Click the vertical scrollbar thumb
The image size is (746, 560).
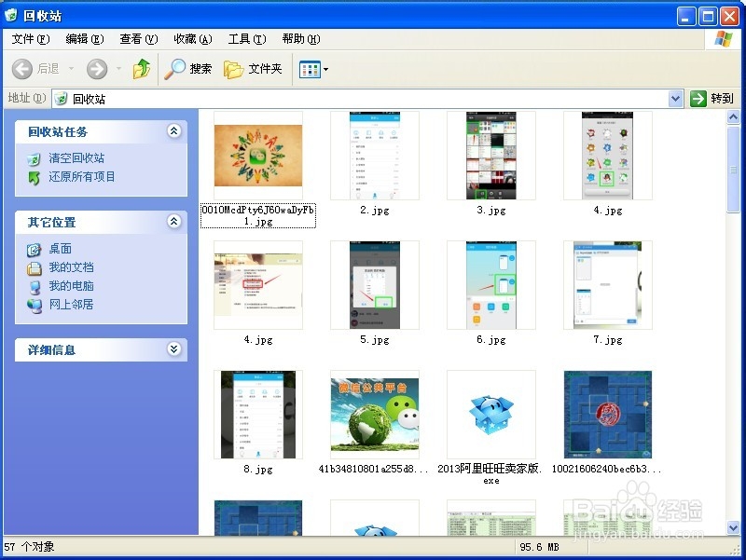[733, 169]
